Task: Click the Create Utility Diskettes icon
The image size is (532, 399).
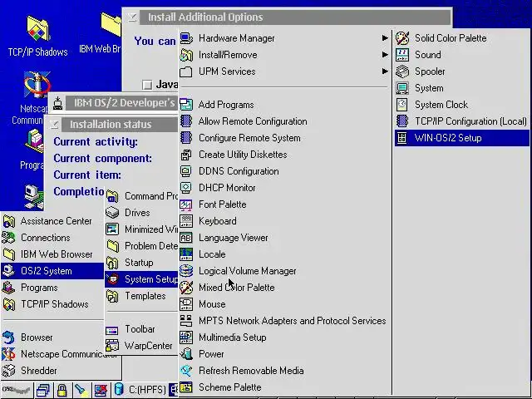Action: [x=186, y=155]
